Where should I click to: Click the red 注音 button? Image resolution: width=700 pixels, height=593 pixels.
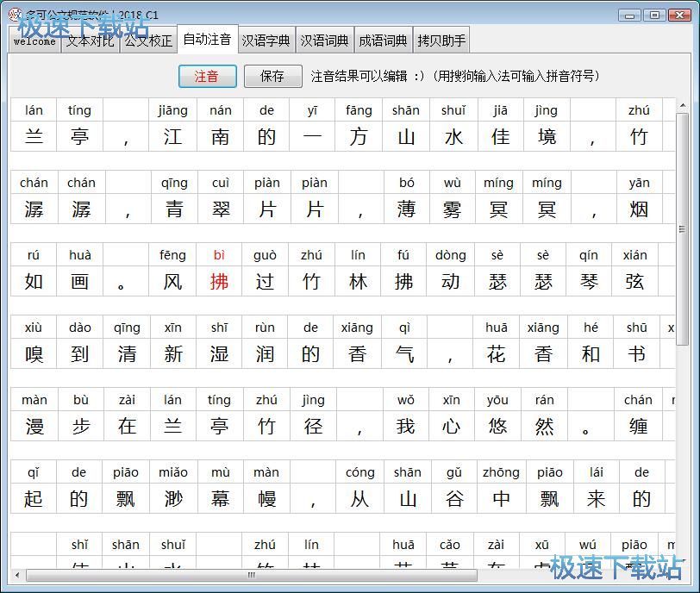coord(207,76)
